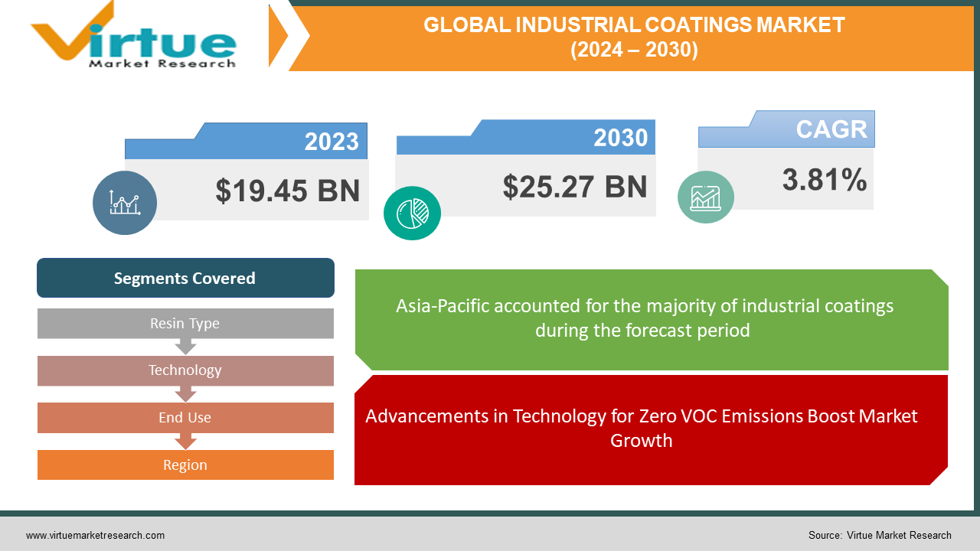
Task: Select the Region segment bar
Action: click(x=185, y=465)
